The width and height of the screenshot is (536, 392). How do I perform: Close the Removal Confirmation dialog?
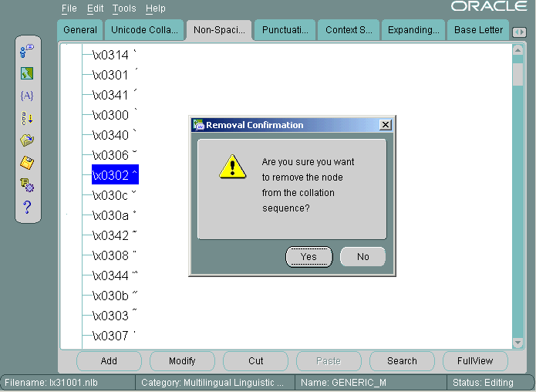coord(386,125)
